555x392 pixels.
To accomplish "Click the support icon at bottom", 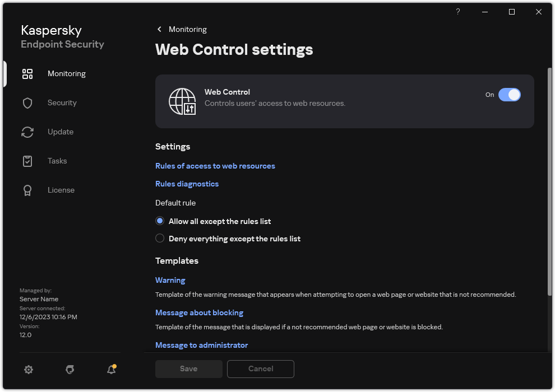I will point(70,370).
